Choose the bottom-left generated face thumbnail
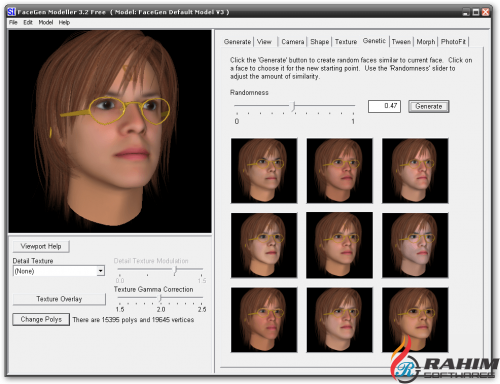The width and height of the screenshot is (500, 384). click(264, 320)
